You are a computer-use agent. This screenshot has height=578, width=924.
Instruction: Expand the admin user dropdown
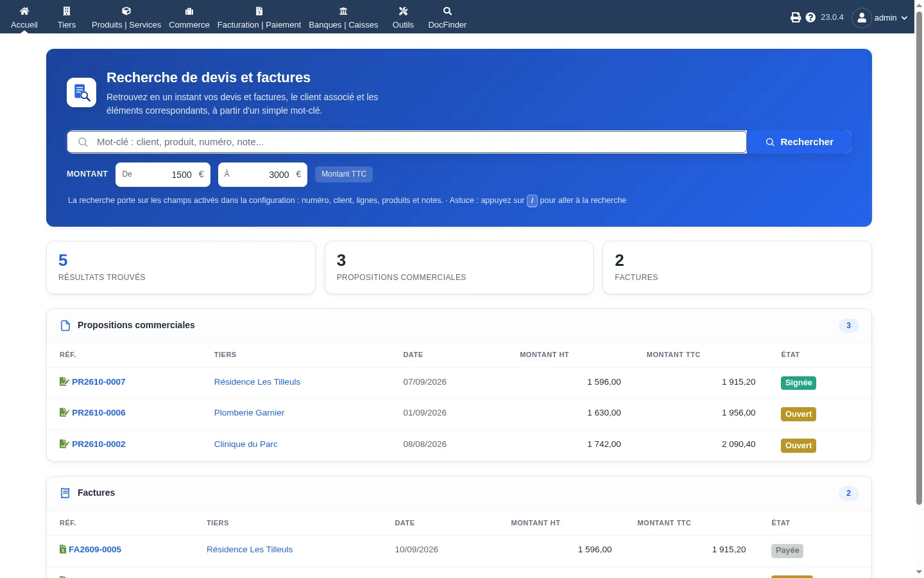coord(880,17)
